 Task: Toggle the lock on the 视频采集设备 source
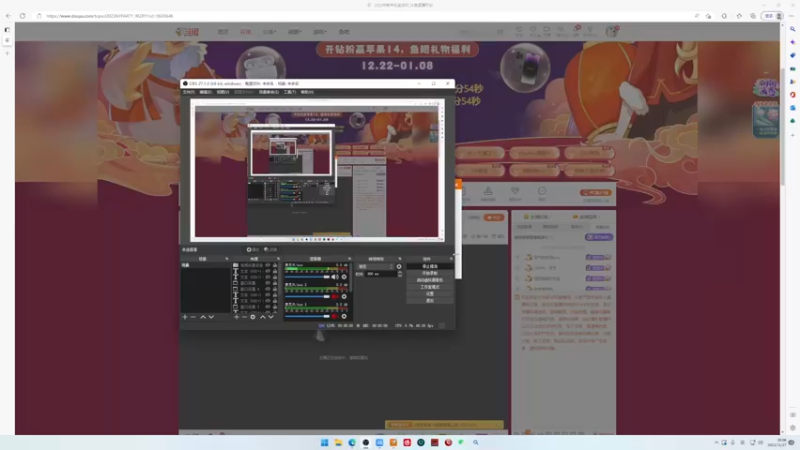(x=275, y=265)
